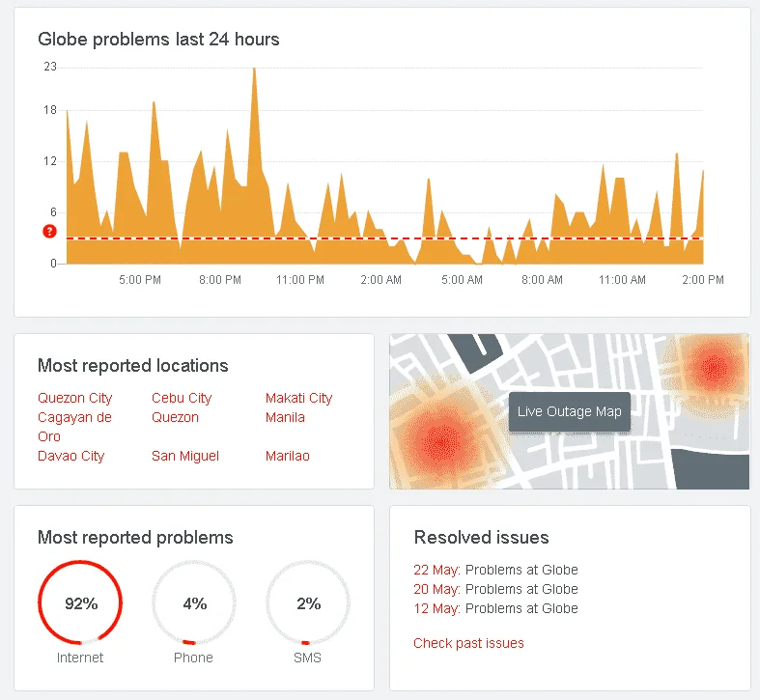This screenshot has height=700, width=760.
Task: Open San Miguel location link
Action: pos(185,456)
